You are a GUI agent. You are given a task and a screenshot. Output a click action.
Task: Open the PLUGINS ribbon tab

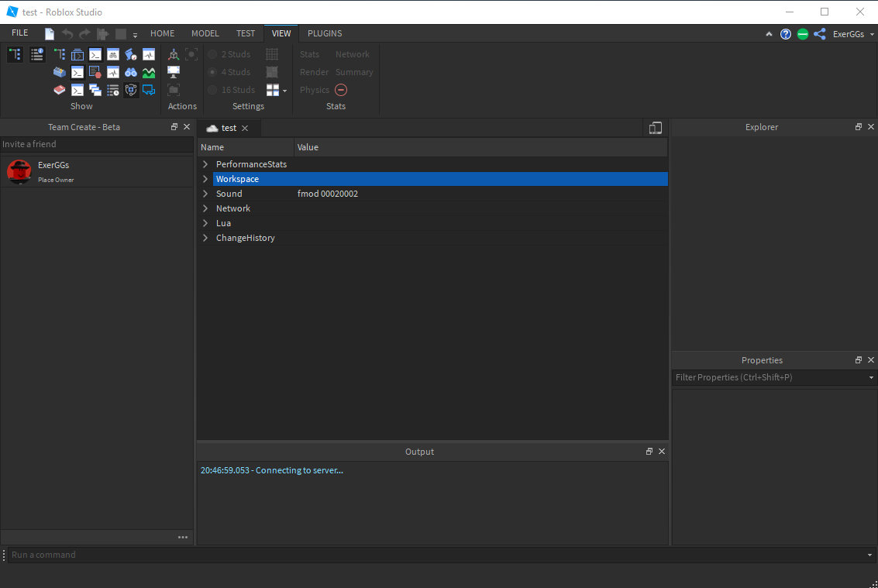click(325, 33)
